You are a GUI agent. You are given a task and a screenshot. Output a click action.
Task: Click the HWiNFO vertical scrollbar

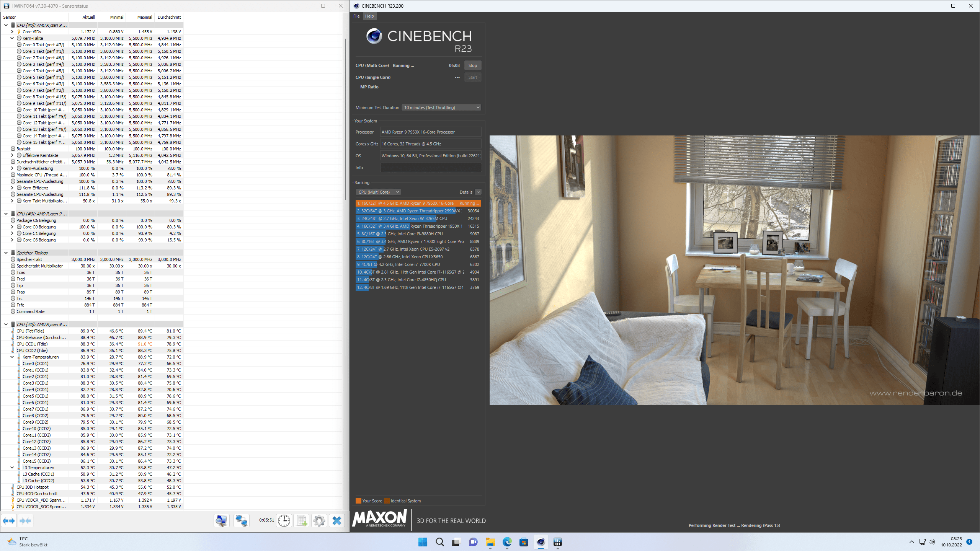click(x=346, y=119)
